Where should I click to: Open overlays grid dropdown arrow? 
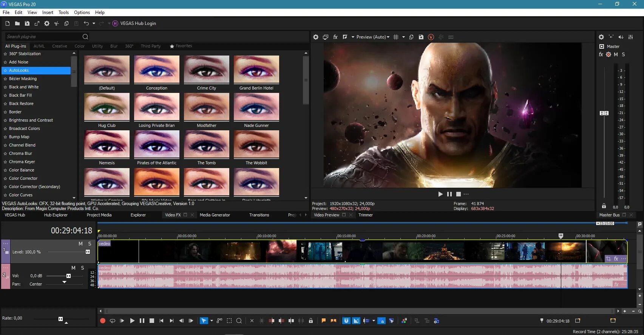point(403,37)
